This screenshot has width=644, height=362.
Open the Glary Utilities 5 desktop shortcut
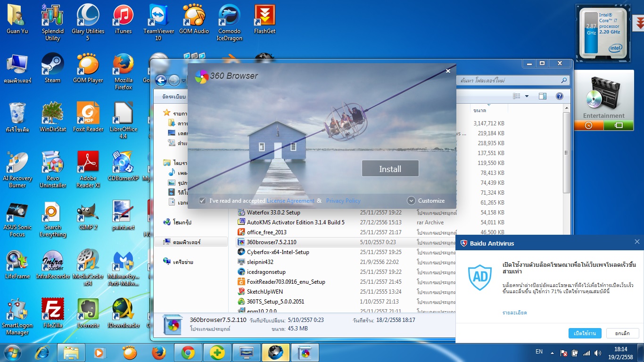pos(88,23)
